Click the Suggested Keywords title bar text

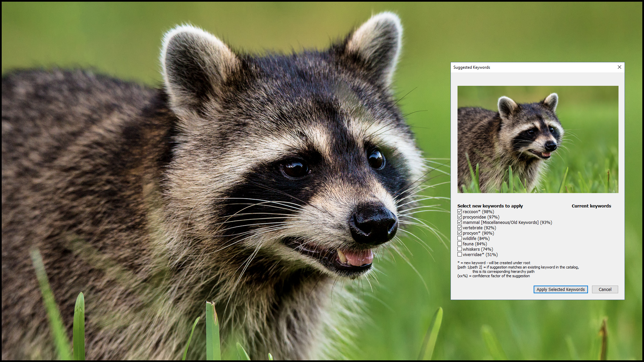[472, 67]
